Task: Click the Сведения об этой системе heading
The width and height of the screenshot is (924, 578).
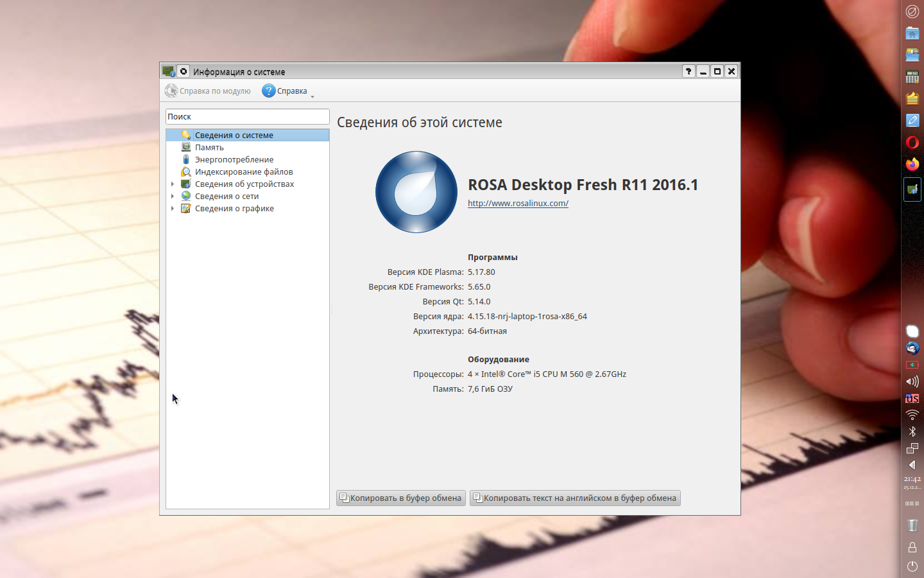Action: (420, 123)
